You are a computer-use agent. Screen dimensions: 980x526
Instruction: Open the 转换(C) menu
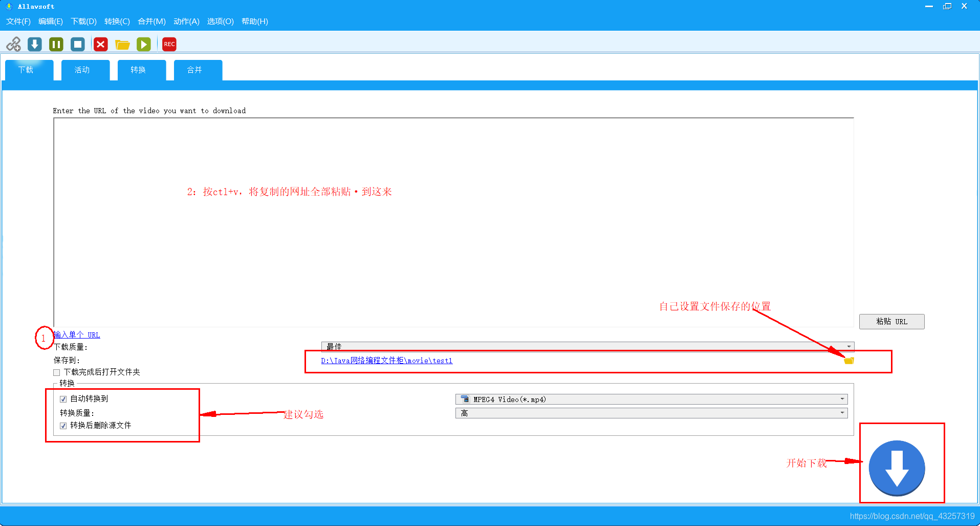click(117, 21)
